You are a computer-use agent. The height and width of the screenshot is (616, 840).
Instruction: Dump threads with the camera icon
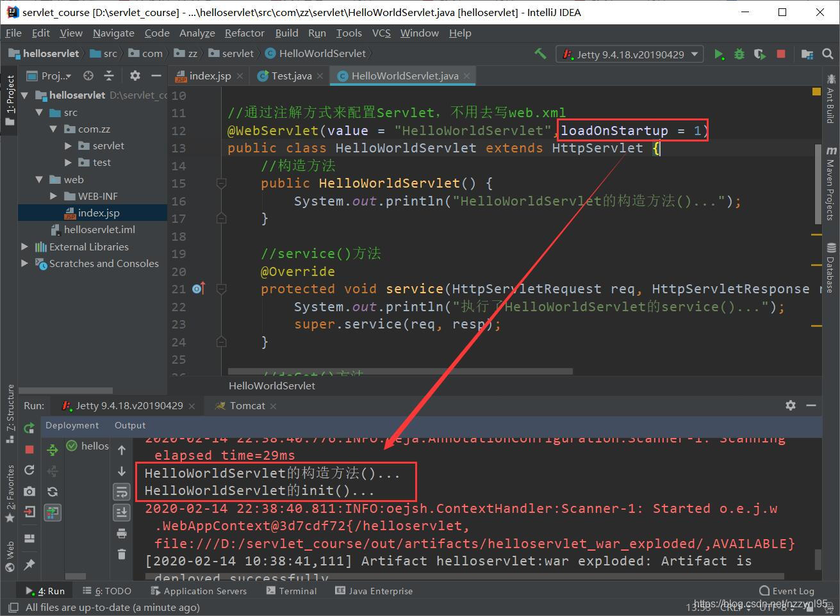click(x=29, y=491)
